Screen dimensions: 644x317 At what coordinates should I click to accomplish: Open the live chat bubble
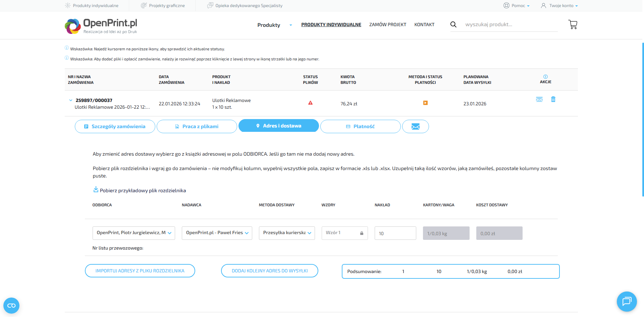click(x=627, y=302)
